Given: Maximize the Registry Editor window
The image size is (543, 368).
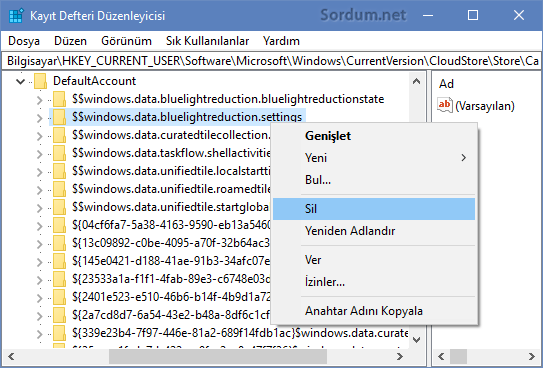Looking at the screenshot, I should [x=473, y=15].
